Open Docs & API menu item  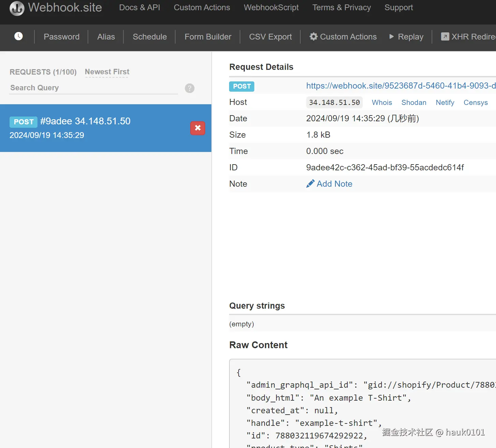(x=139, y=7)
